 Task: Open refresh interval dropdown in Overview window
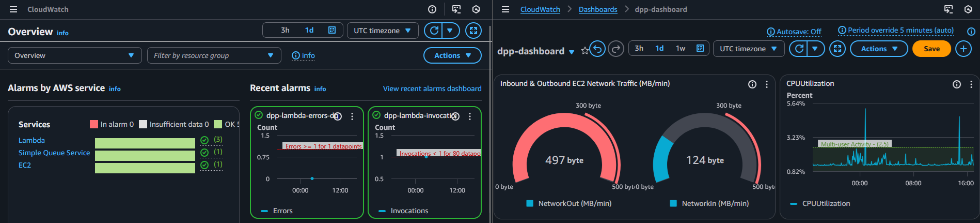pos(451,31)
